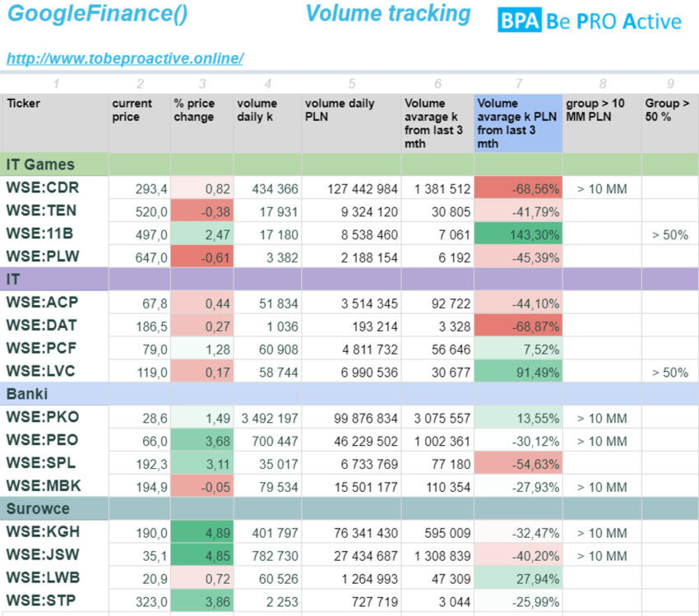Select the WSE:ACP ticker cell

point(54,302)
